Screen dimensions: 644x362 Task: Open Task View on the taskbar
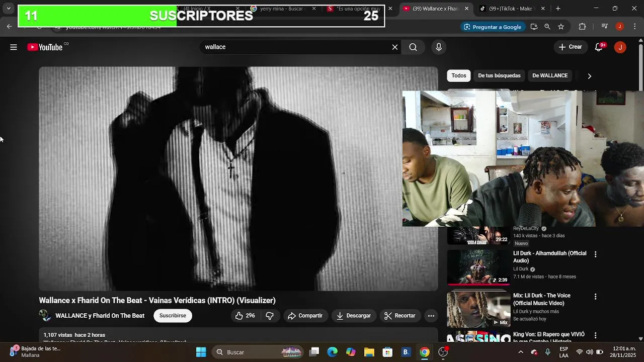coord(314,352)
